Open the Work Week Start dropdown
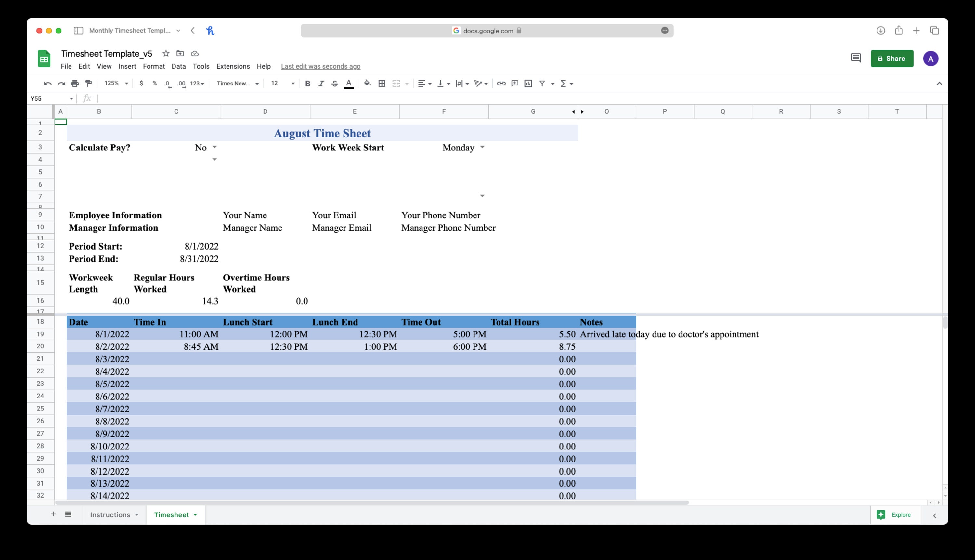This screenshot has height=560, width=975. pyautogui.click(x=482, y=147)
